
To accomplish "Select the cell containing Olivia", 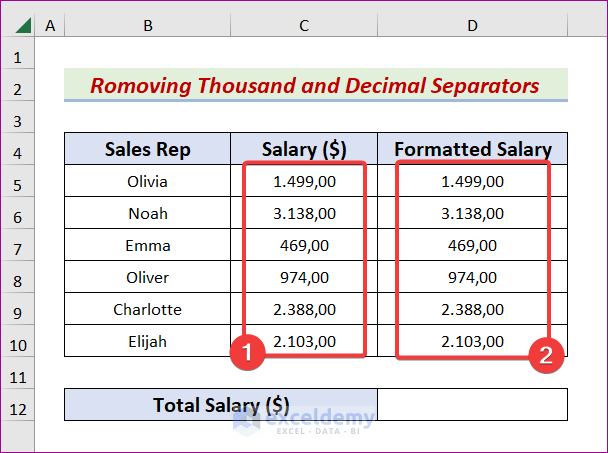I will tap(148, 182).
